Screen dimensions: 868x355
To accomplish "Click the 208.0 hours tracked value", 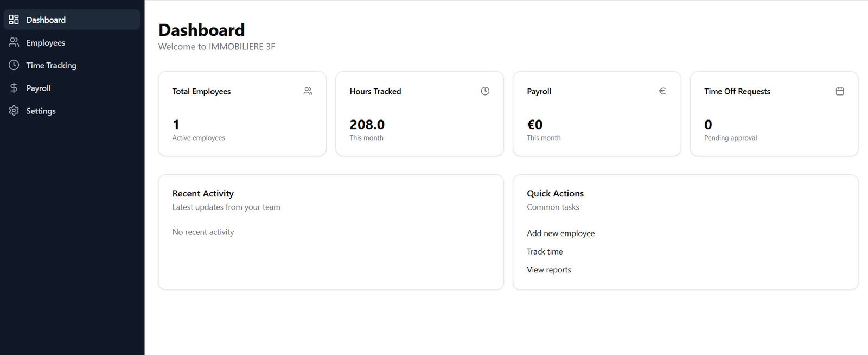I will point(367,125).
